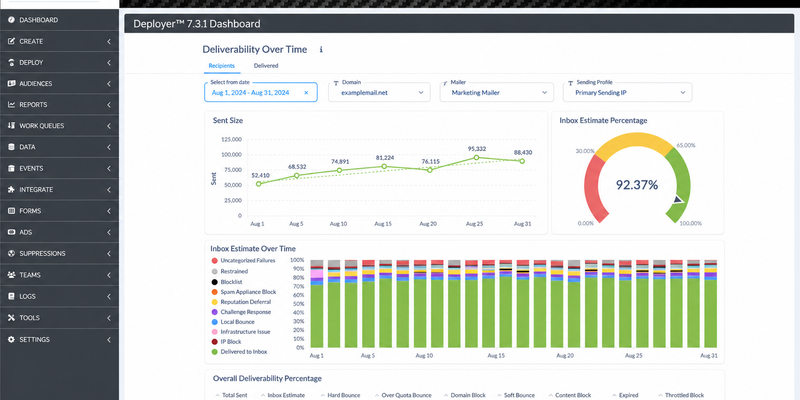Image resolution: width=800 pixels, height=400 pixels.
Task: Click the Integrate puzzle-piece icon in sidebar
Action: (11, 190)
